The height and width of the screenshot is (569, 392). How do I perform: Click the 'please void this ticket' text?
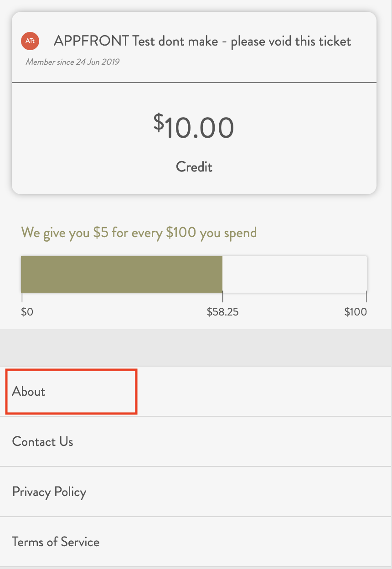pyautogui.click(x=291, y=41)
